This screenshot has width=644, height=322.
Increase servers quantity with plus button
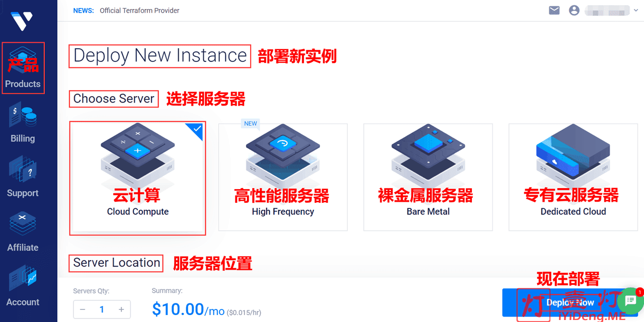[x=121, y=309]
